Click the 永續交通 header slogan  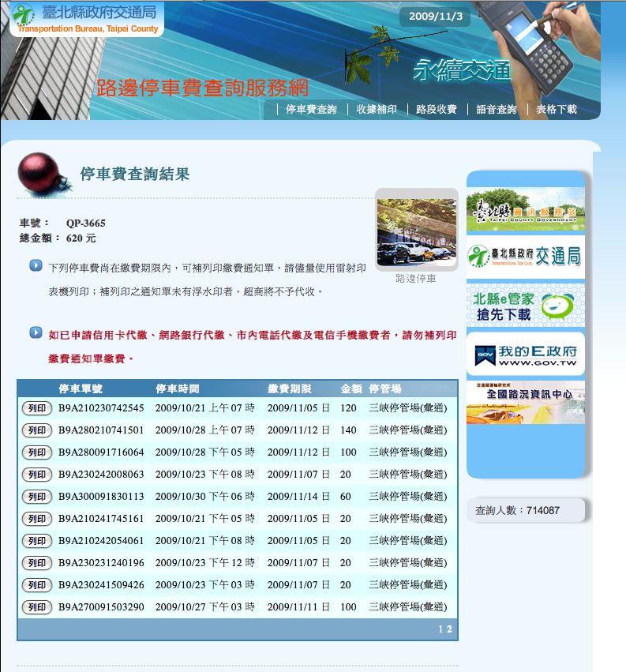462,69
